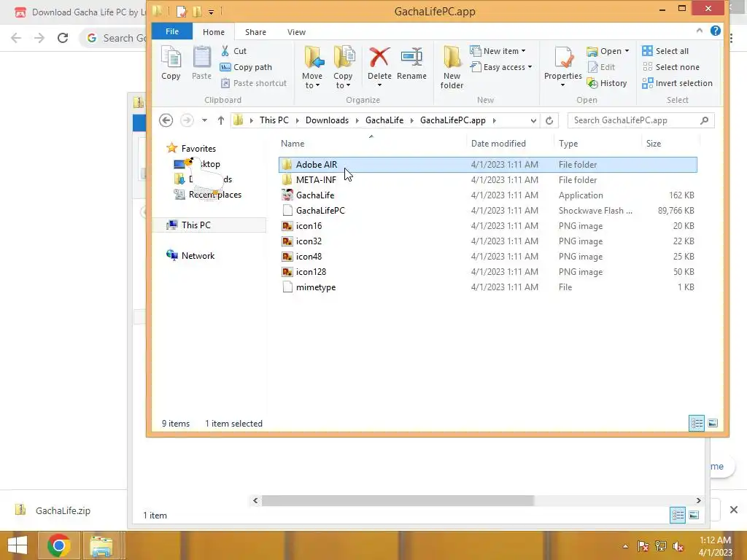Viewport: 747px width, 560px height.
Task: Open recent locations dropdown arrow
Action: [x=204, y=120]
